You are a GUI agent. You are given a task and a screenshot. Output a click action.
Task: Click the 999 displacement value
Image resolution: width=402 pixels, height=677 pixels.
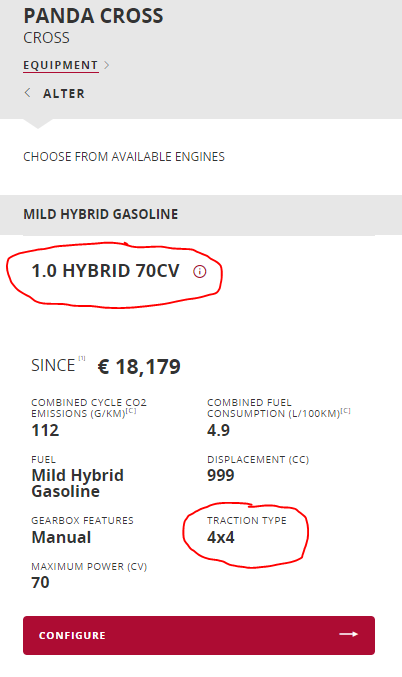[221, 475]
